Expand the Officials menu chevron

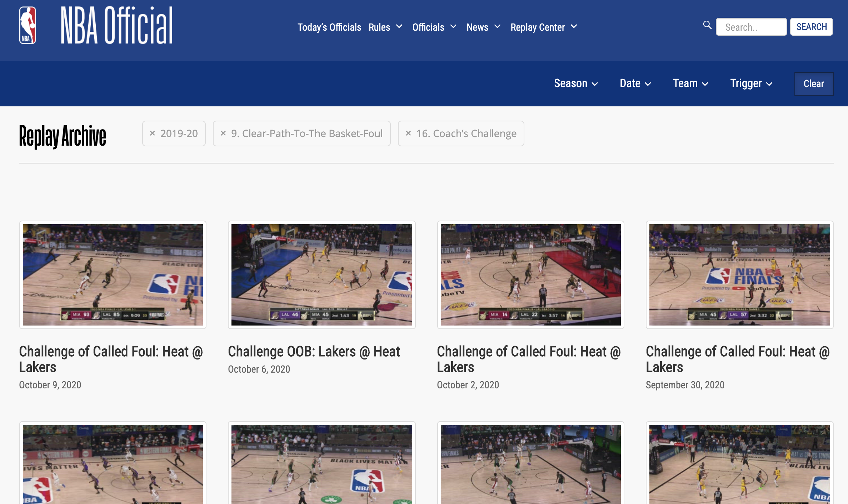click(453, 27)
